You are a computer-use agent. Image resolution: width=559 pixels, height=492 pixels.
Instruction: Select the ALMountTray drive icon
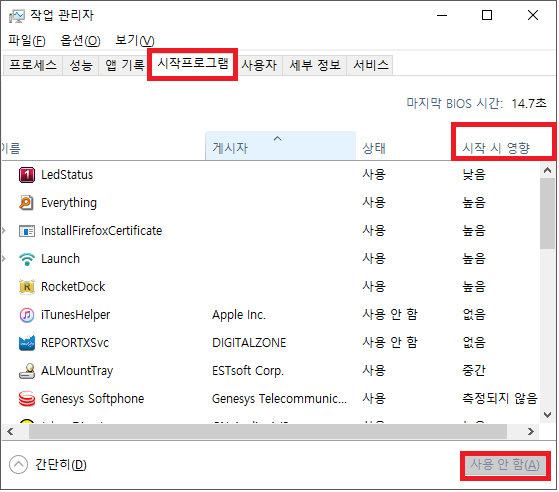pyautogui.click(x=27, y=371)
